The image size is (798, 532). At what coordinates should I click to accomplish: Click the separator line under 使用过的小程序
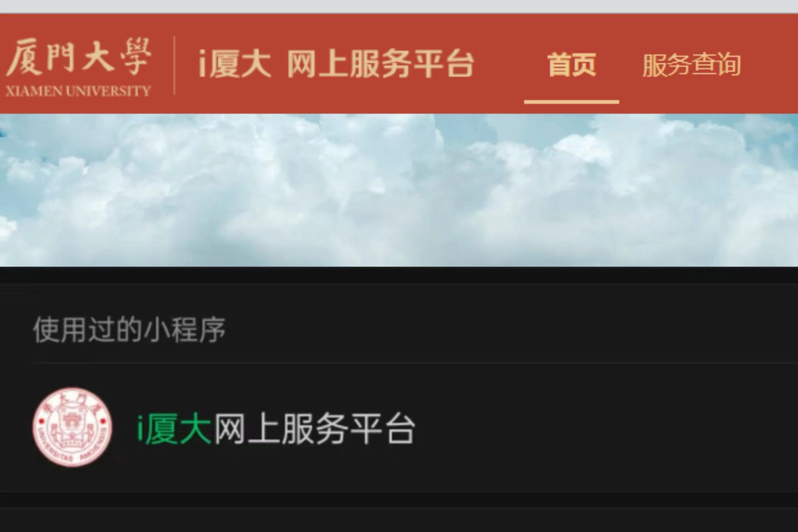414,363
